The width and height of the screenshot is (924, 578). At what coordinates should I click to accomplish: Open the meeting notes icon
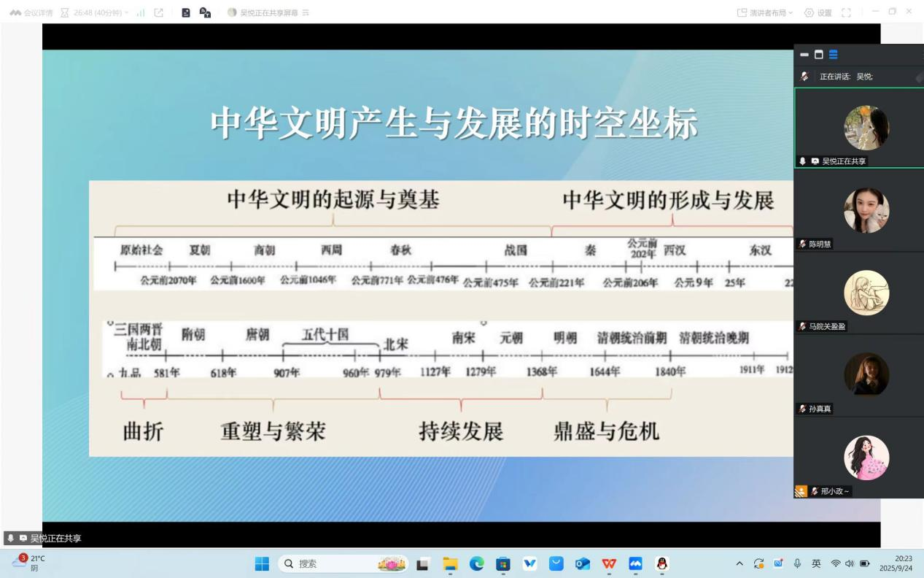click(x=186, y=12)
